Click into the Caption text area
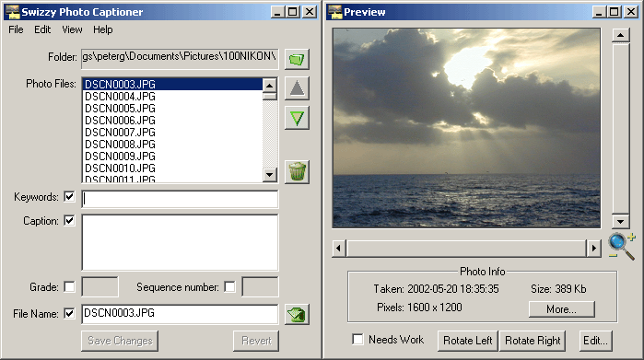This screenshot has width=644, height=360. point(180,242)
